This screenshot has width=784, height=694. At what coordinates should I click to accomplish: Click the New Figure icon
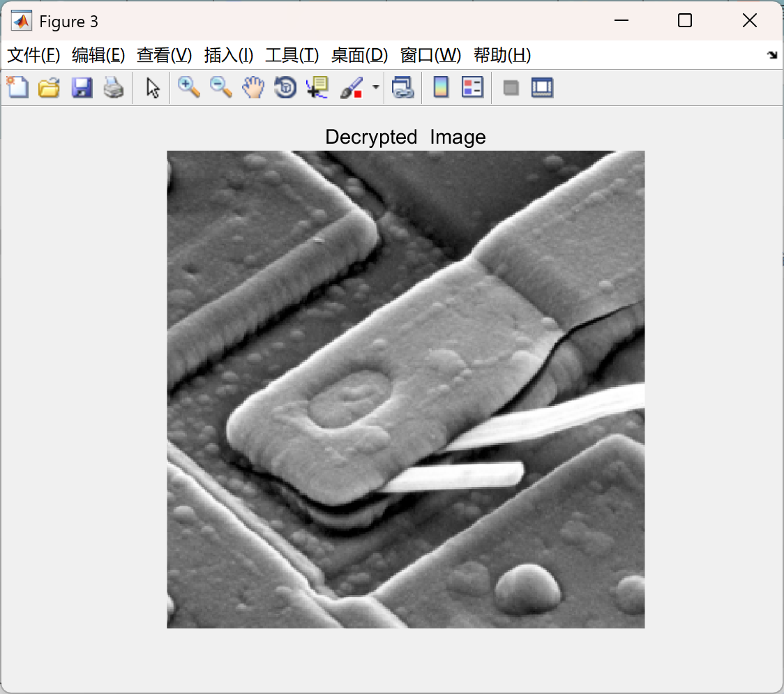tap(18, 87)
